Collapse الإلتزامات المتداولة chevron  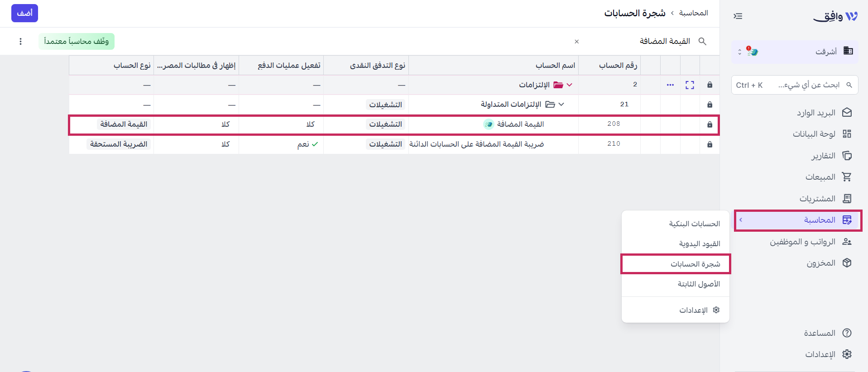click(x=561, y=105)
